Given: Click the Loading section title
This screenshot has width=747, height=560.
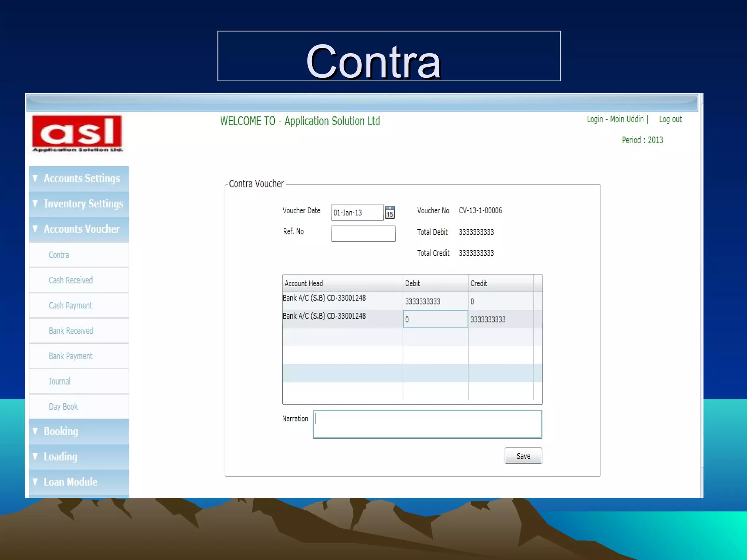Looking at the screenshot, I should (x=61, y=456).
